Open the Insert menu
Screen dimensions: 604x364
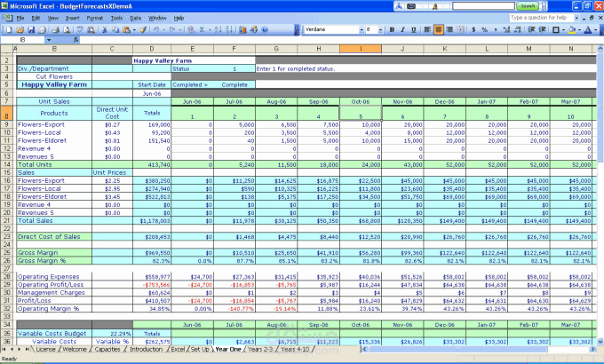[73, 18]
